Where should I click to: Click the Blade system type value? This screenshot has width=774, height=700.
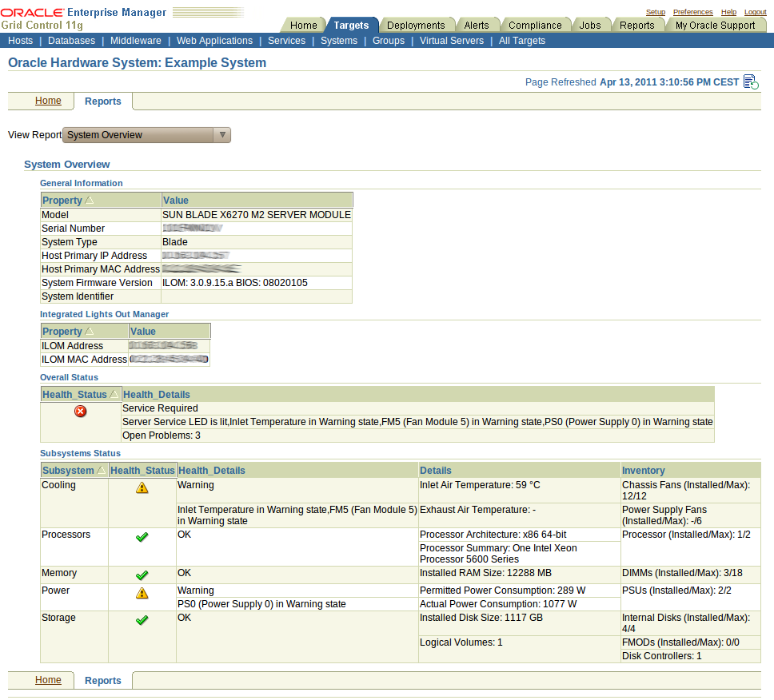pos(175,241)
